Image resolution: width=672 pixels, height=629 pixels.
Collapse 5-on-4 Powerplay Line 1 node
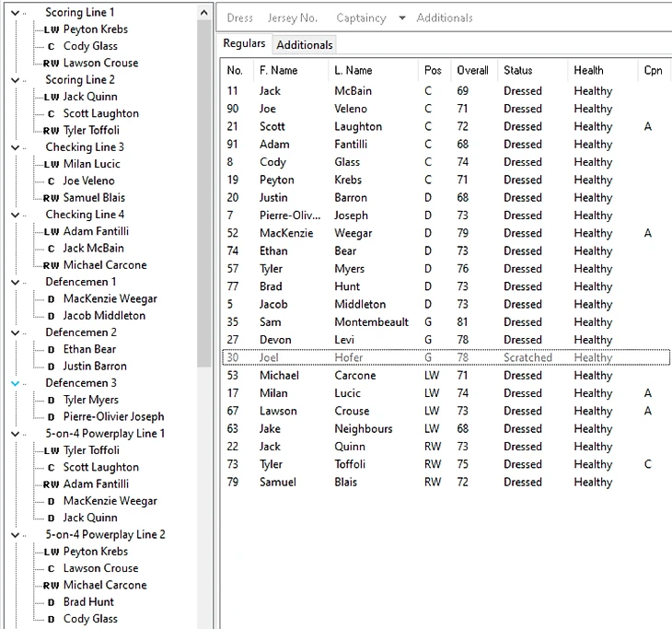click(15, 434)
